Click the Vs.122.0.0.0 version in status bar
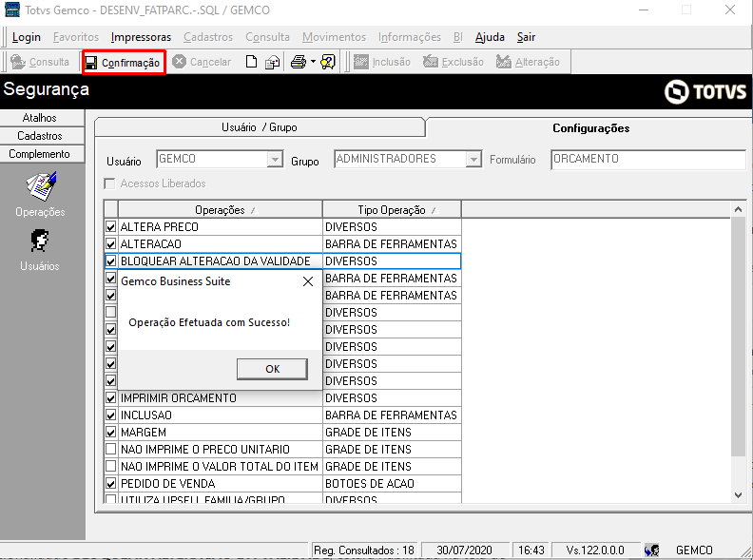 tap(594, 550)
